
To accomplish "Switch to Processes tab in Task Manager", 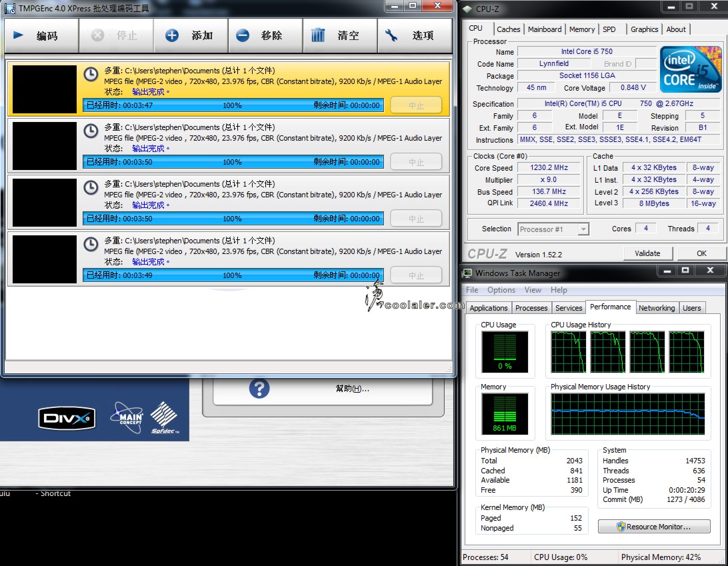I will click(x=531, y=308).
